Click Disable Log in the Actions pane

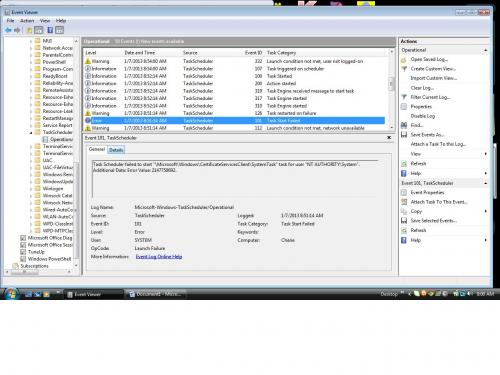pos(423,116)
